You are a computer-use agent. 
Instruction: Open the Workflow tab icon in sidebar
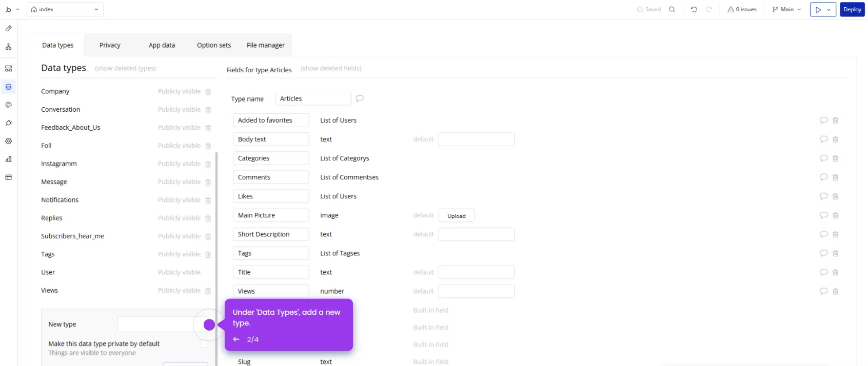coord(9,47)
